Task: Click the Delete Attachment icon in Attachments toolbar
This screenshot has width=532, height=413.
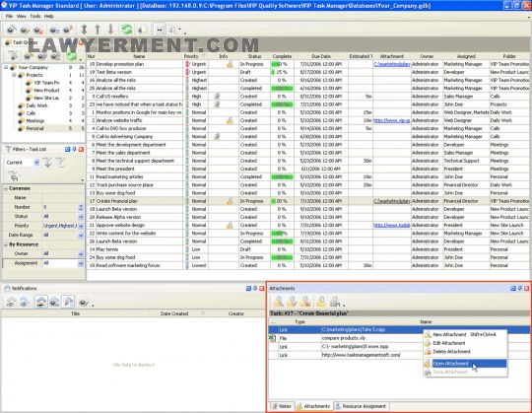Action: [305, 302]
